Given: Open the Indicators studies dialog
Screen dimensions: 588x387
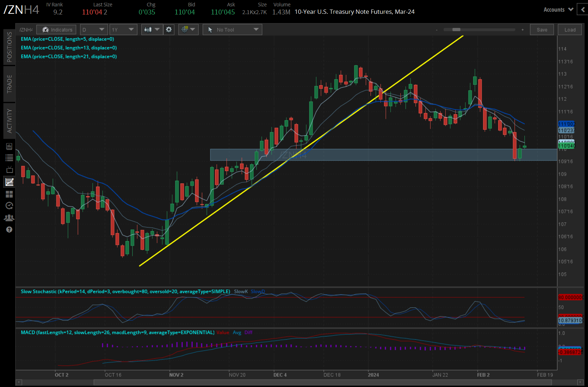Looking at the screenshot, I should tap(56, 29).
